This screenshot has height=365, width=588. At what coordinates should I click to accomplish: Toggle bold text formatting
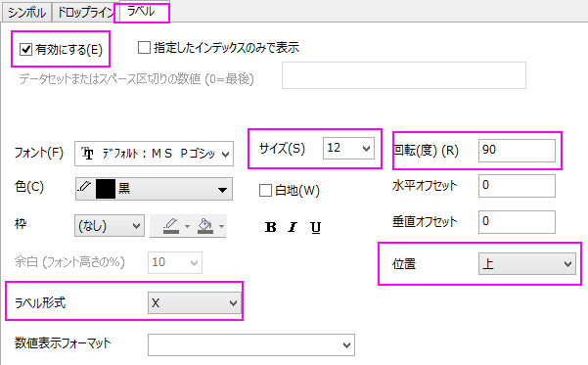[270, 227]
